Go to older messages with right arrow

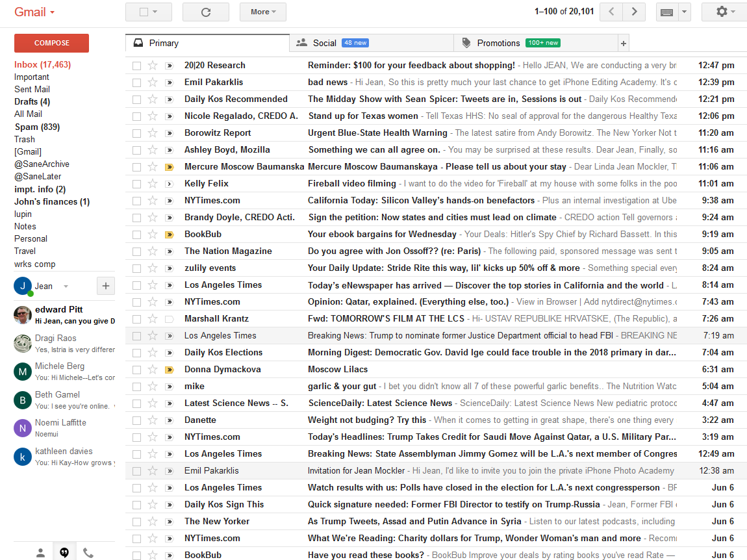(x=634, y=12)
